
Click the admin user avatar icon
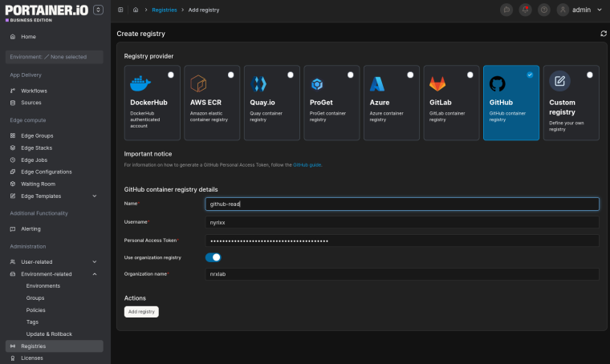(x=563, y=10)
